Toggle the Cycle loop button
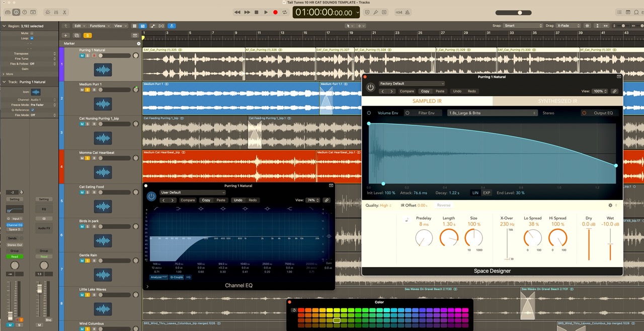Screen dimensions: 644x331 pyautogui.click(x=285, y=12)
